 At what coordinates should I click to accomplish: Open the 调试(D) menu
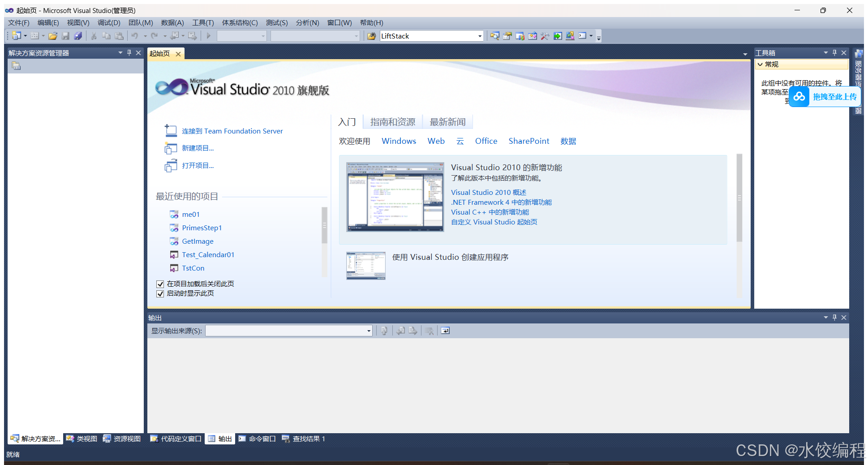109,22
